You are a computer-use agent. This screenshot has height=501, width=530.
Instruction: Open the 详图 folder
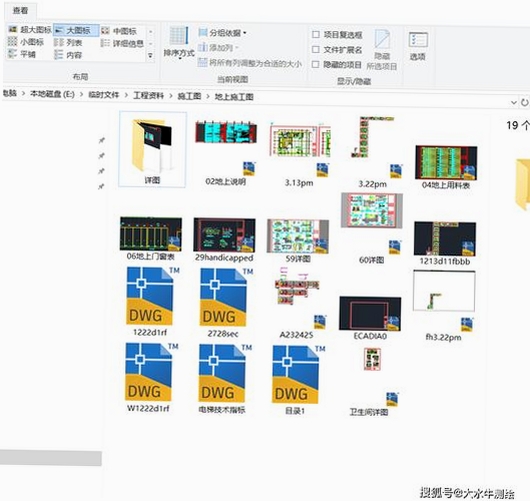152,150
